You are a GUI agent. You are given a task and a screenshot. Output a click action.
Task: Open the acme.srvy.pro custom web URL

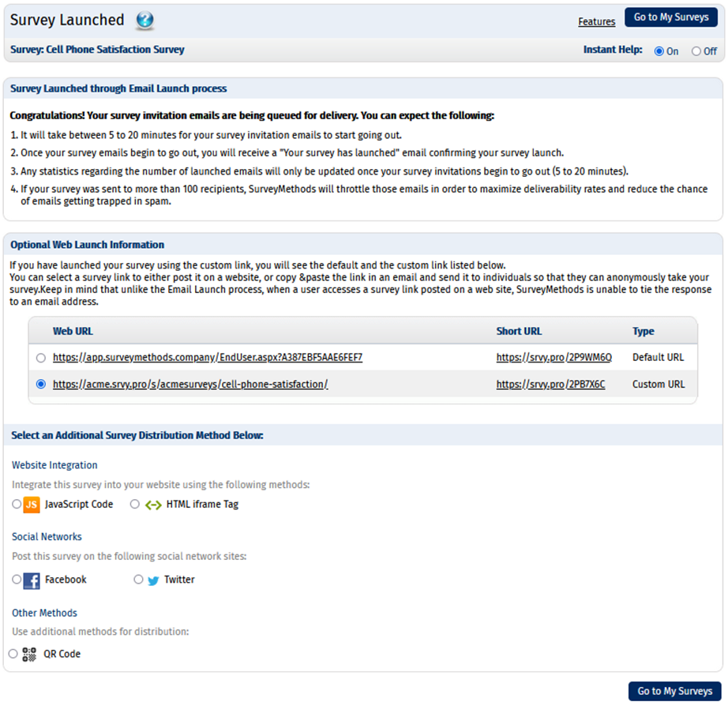pos(190,385)
